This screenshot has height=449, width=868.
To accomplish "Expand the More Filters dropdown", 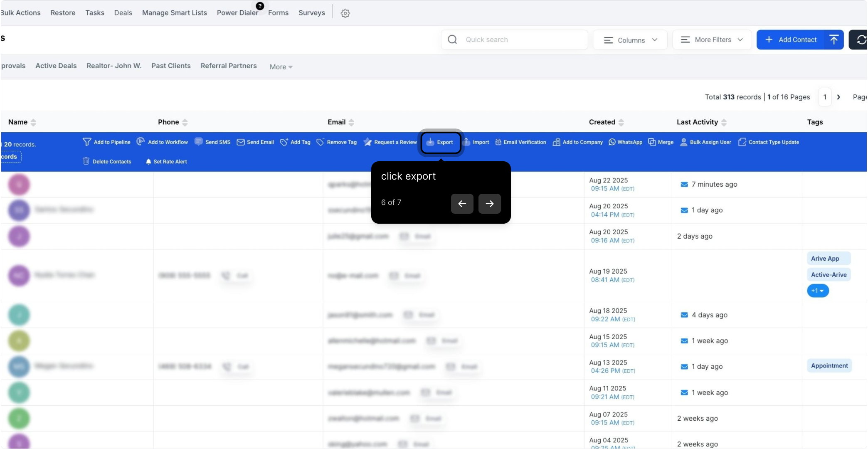I will coord(712,40).
